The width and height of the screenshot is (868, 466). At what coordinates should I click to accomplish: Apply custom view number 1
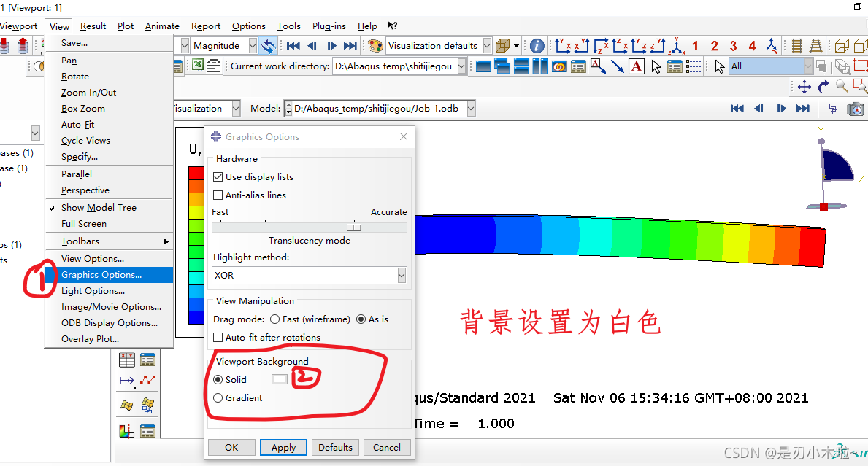coord(695,45)
